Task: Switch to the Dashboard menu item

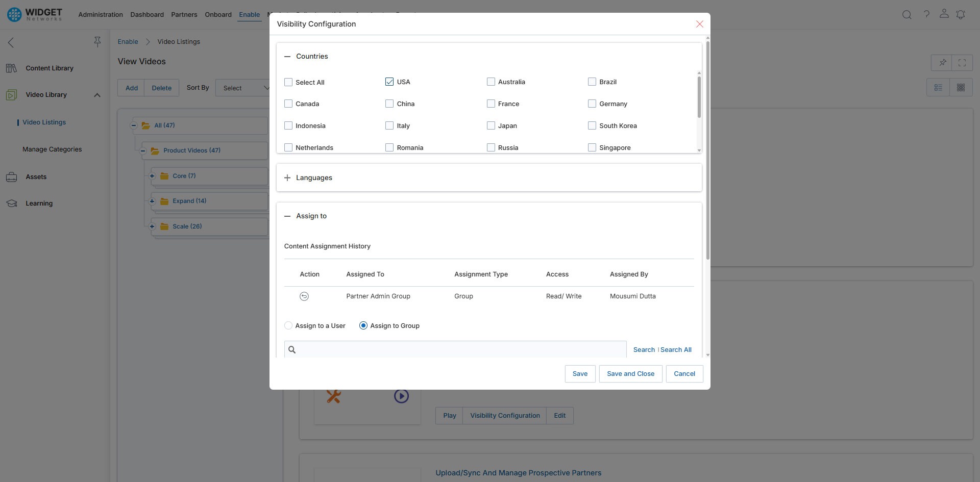Action: pyautogui.click(x=147, y=14)
